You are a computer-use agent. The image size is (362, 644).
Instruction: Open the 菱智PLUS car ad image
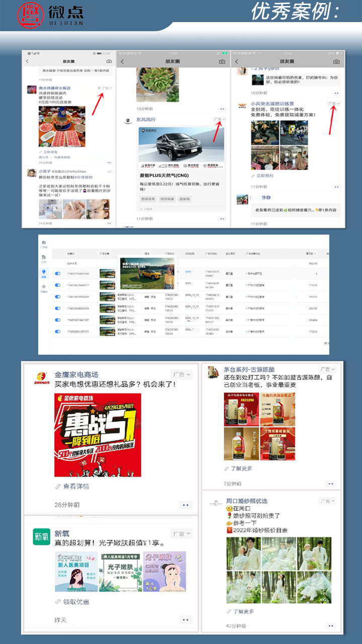(x=182, y=148)
